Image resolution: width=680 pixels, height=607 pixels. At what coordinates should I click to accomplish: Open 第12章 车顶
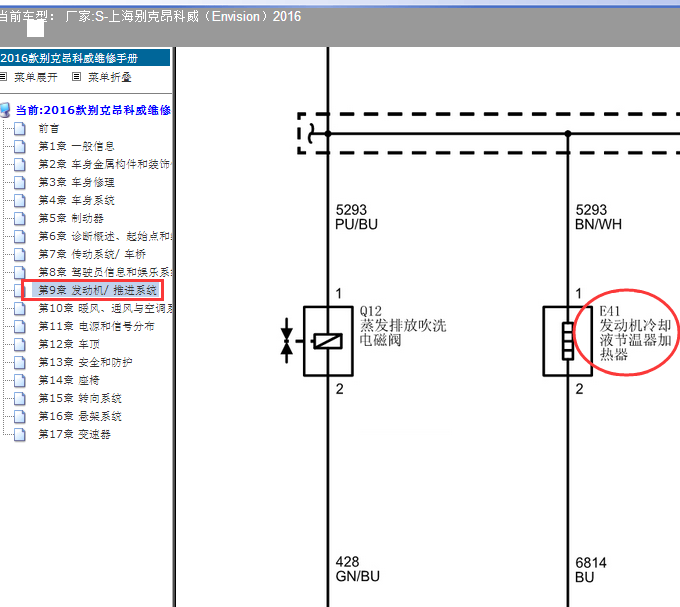(69, 345)
